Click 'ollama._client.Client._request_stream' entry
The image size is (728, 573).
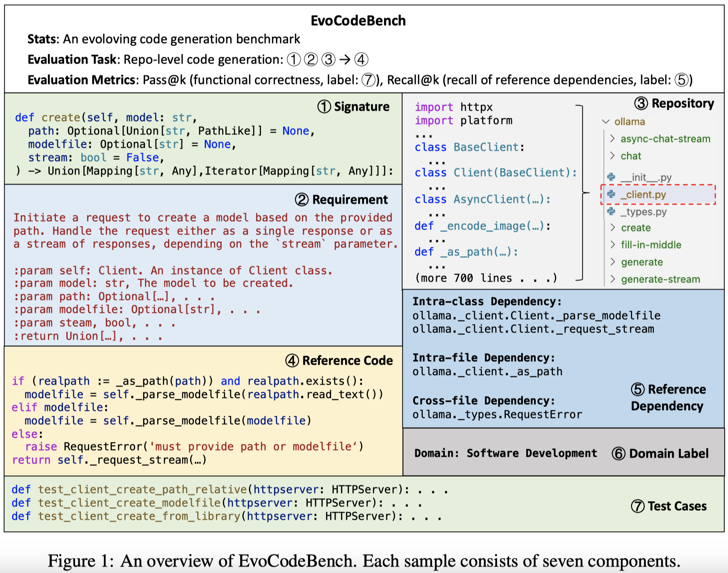(x=533, y=329)
